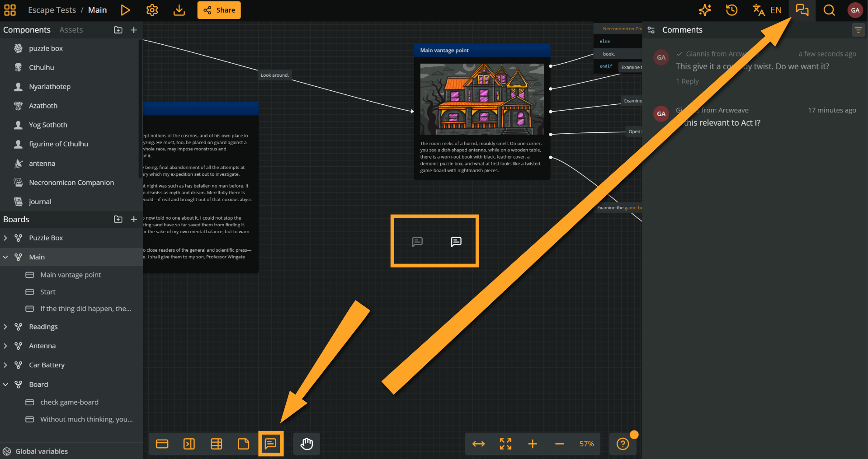
Task: Select Necronomicon Companion component
Action: click(70, 183)
